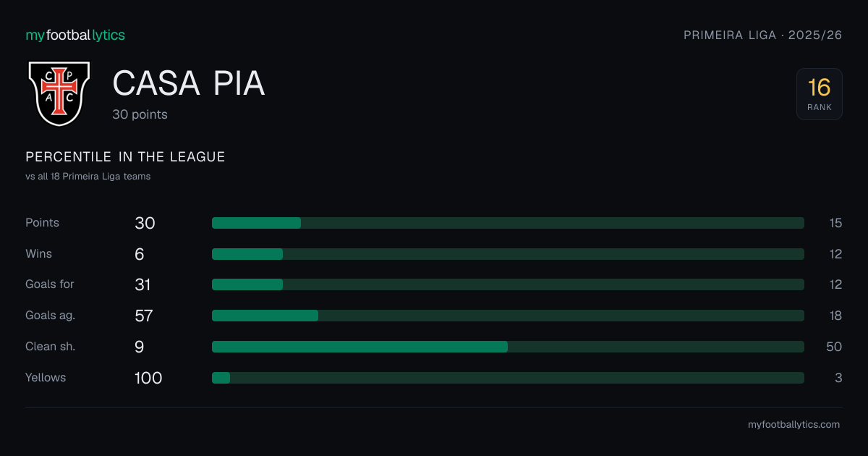The width and height of the screenshot is (868, 456).
Task: Click the Yellows percentile bar
Action: (508, 378)
